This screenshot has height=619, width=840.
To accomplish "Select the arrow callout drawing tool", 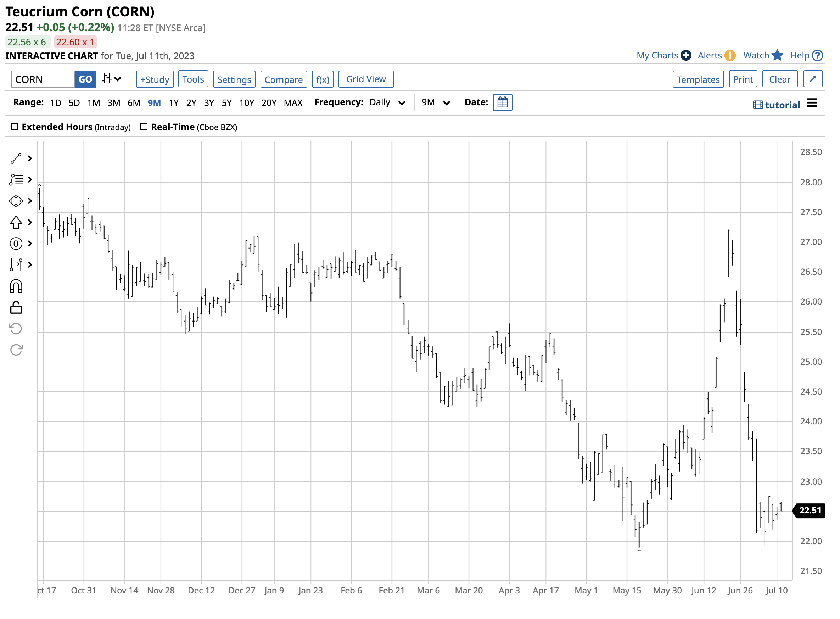I will 16,222.
